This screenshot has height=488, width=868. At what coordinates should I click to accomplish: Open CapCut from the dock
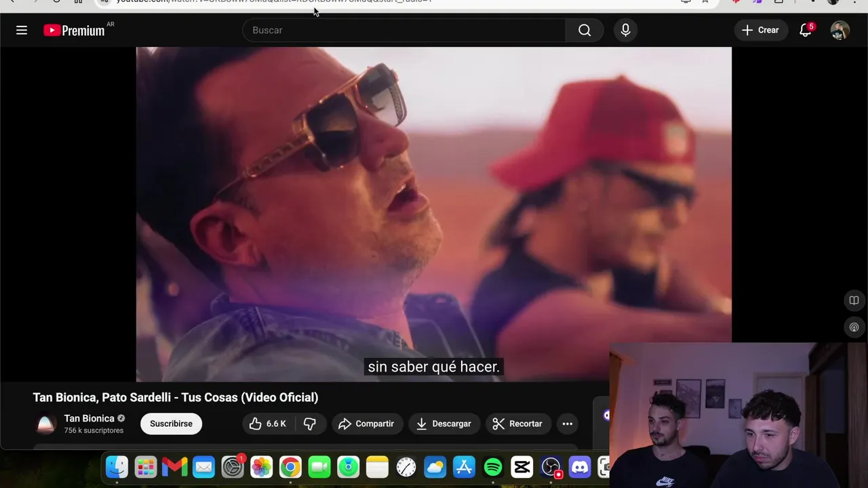[521, 467]
